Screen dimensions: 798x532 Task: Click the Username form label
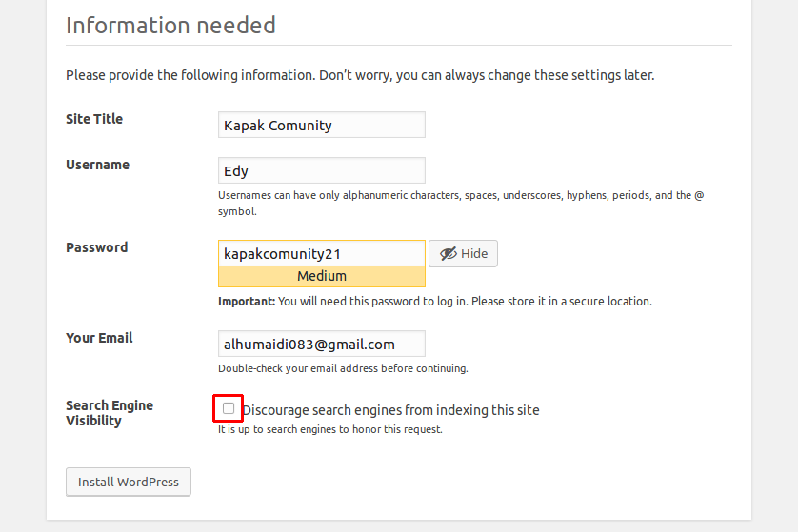click(97, 165)
